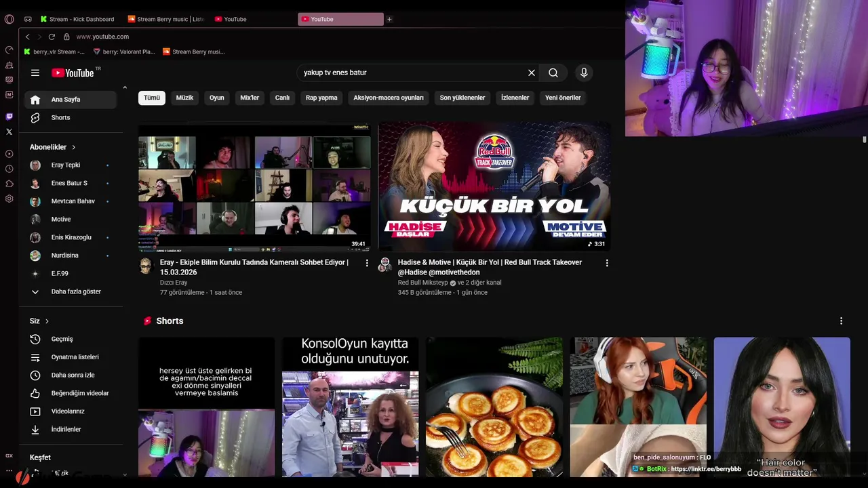Open Nurdisina subscription channel
Image resolution: width=868 pixels, height=488 pixels.
pos(71,256)
